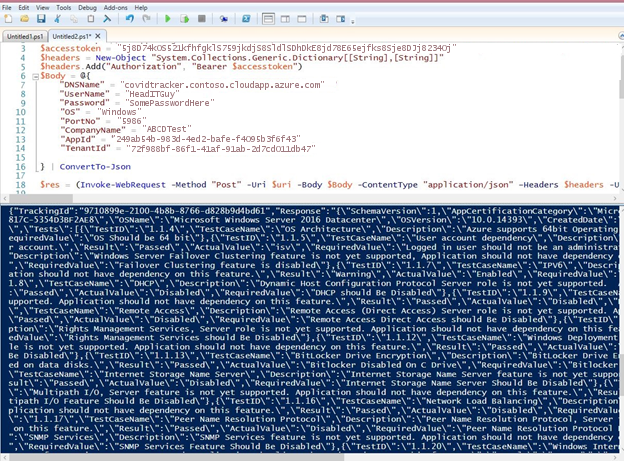Open the Add-ons menu
624x461 pixels.
click(x=115, y=8)
